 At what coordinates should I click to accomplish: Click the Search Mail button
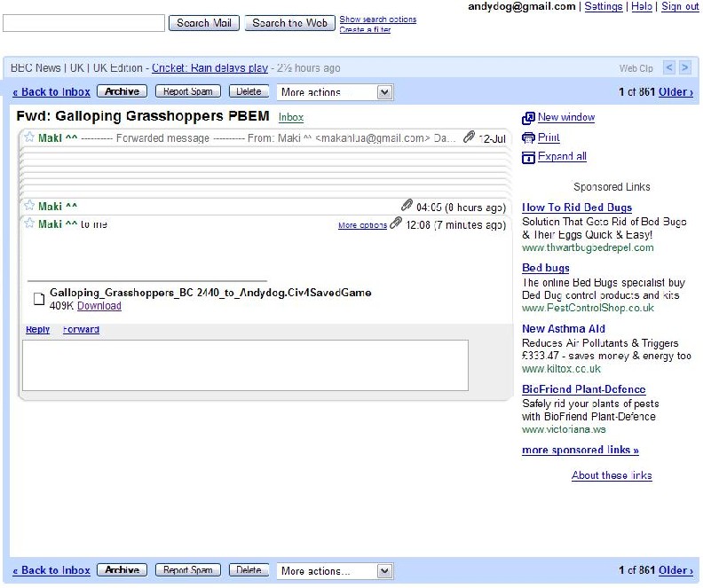(x=204, y=23)
